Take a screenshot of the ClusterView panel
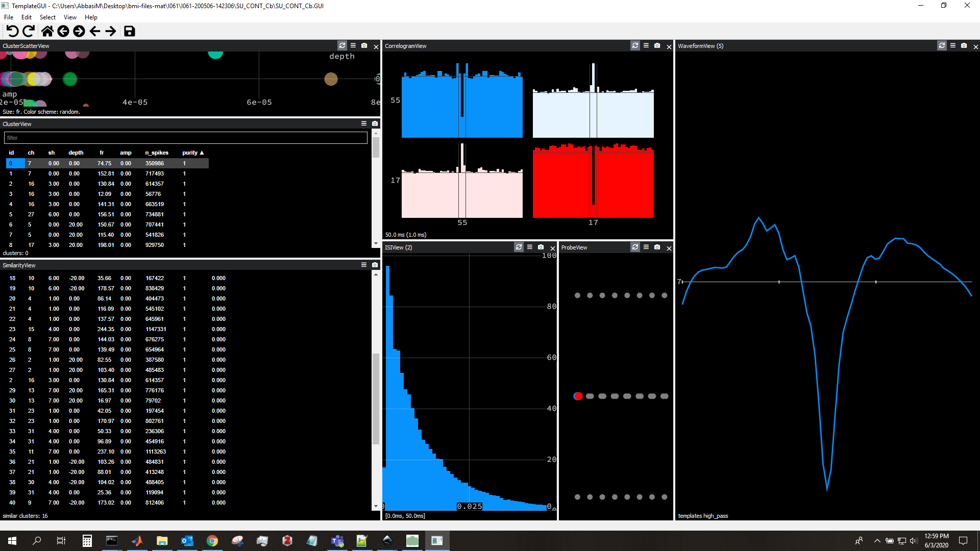Screen dimensions: 980x551 375,123
